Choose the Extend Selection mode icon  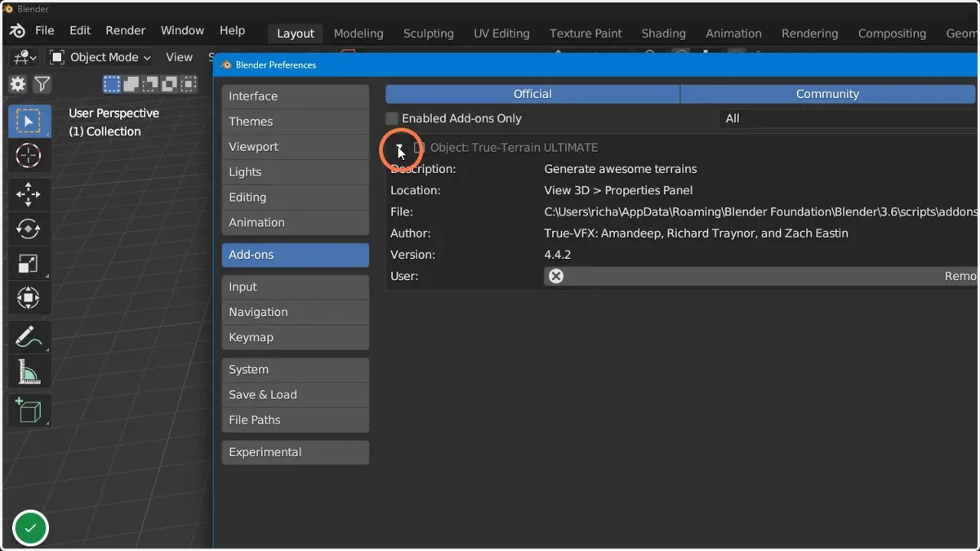pos(131,83)
